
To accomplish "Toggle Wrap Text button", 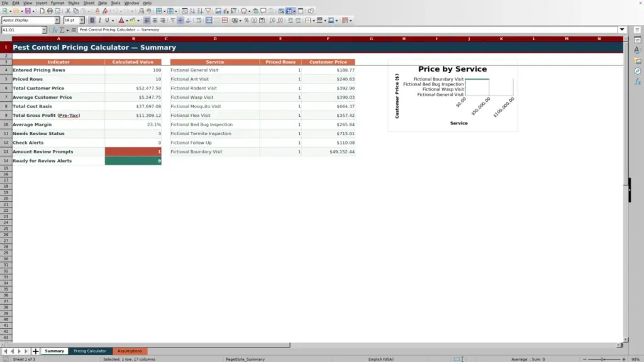I will coord(199,20).
